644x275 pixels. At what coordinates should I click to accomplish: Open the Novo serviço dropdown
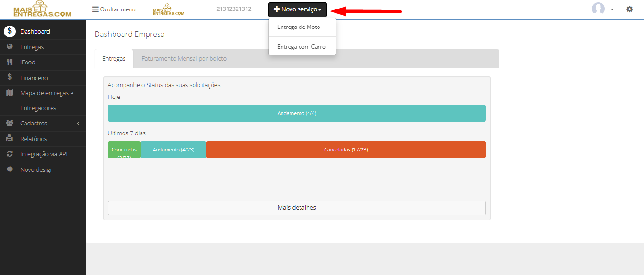click(x=298, y=9)
